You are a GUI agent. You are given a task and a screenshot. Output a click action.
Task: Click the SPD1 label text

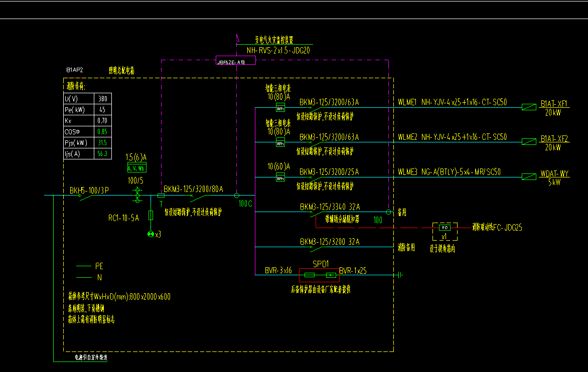[321, 264]
